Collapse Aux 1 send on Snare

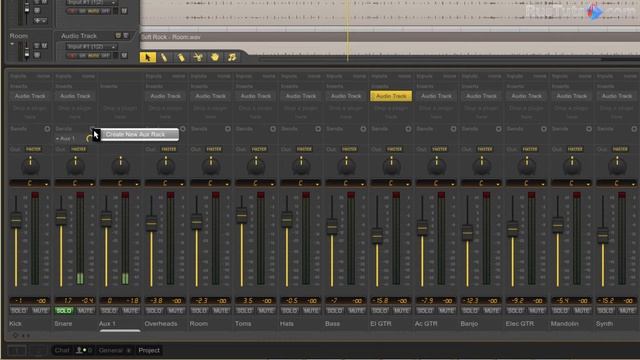click(57, 139)
